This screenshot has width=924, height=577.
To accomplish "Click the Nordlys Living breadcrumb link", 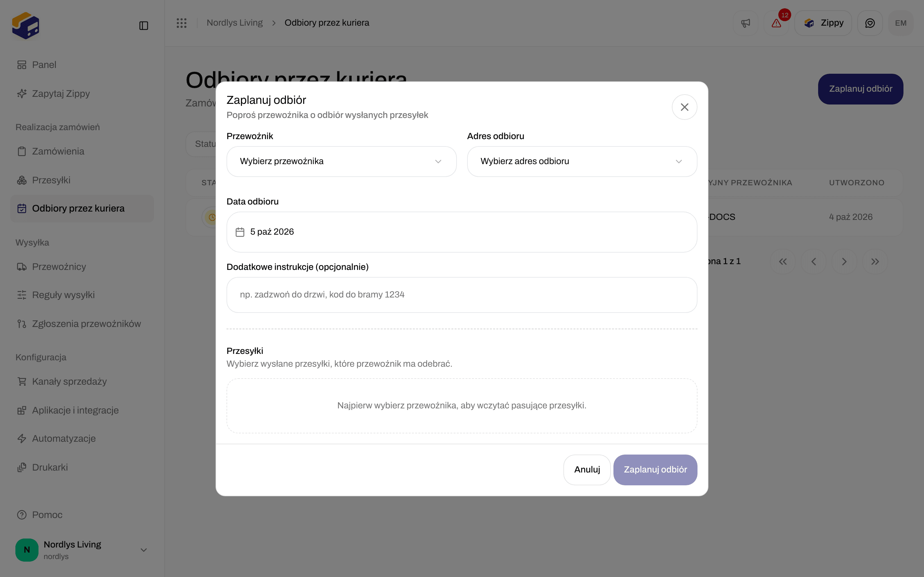I will [x=235, y=23].
